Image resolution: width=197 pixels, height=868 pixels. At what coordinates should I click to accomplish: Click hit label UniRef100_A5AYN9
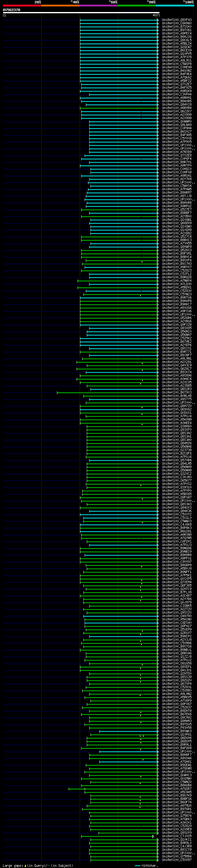[177, 419]
